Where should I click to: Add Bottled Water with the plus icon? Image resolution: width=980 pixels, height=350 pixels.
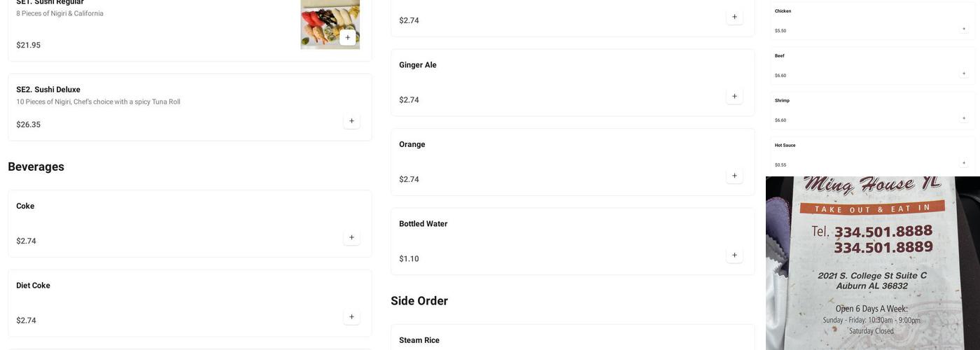(734, 255)
